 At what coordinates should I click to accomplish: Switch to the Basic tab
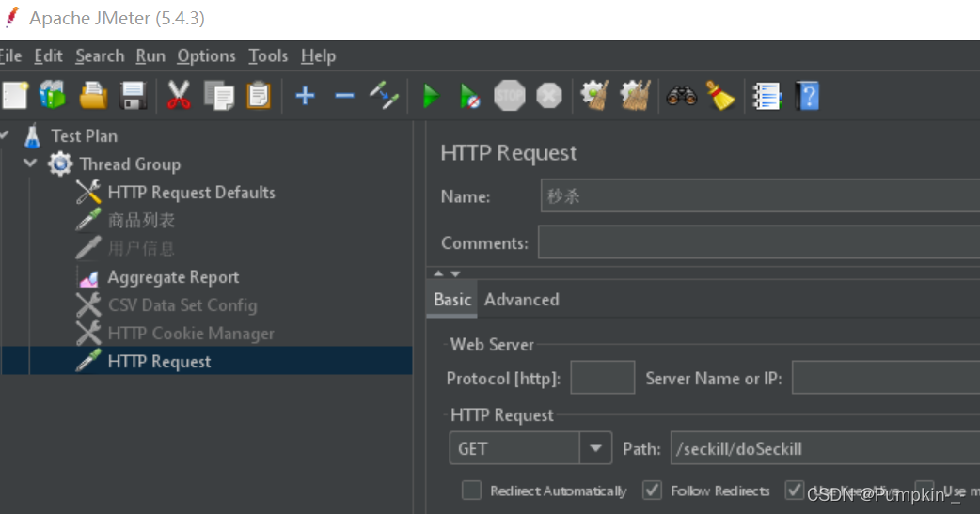pyautogui.click(x=451, y=300)
